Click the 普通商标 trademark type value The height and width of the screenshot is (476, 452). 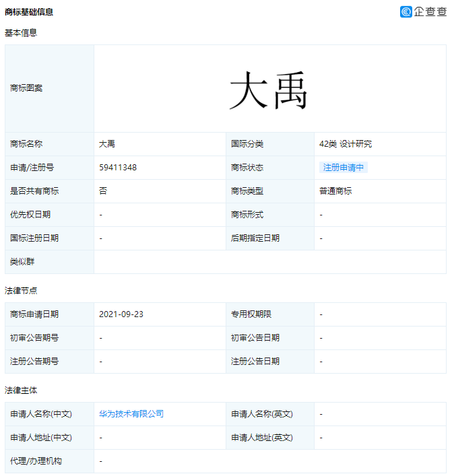tap(335, 191)
